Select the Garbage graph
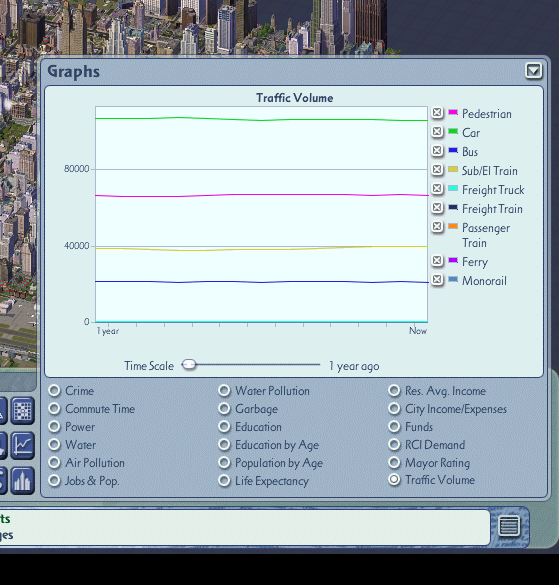 (x=224, y=409)
